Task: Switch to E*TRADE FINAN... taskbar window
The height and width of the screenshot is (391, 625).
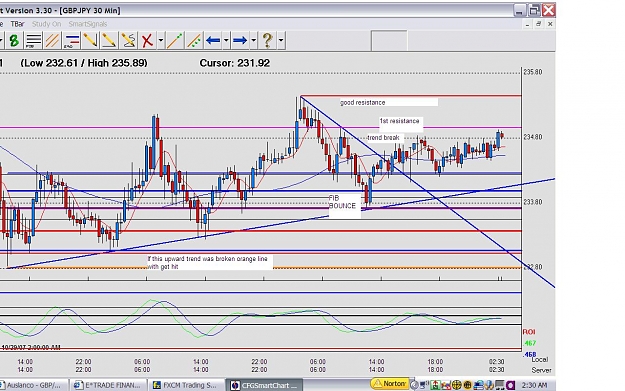Action: point(108,385)
